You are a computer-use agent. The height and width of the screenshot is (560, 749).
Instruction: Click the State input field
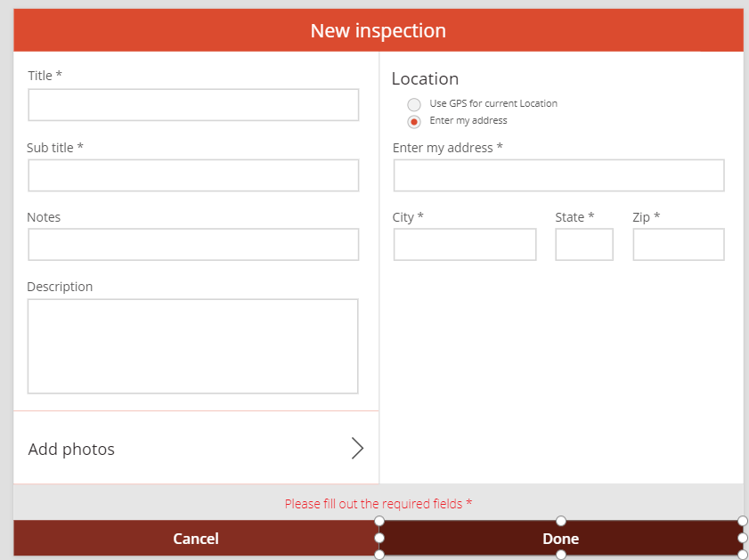coord(583,245)
